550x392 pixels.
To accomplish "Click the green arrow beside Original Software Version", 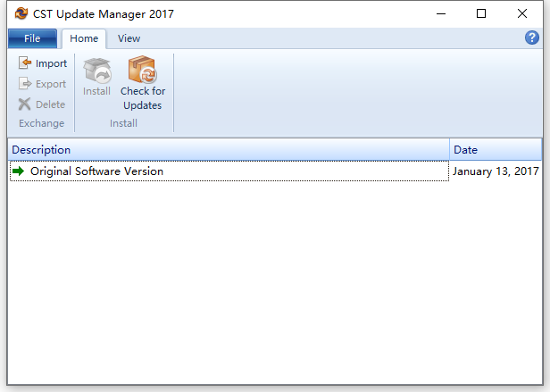I will (18, 171).
